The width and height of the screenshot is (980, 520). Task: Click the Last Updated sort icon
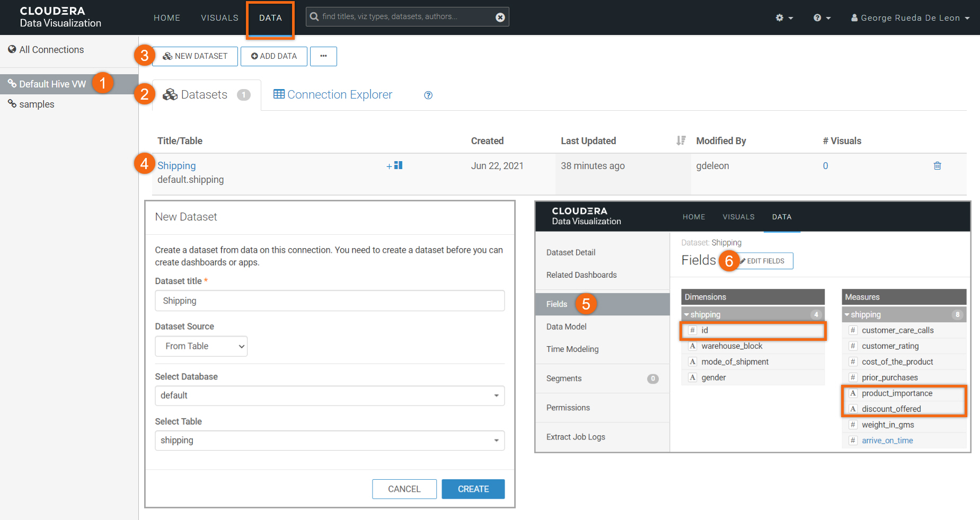681,140
